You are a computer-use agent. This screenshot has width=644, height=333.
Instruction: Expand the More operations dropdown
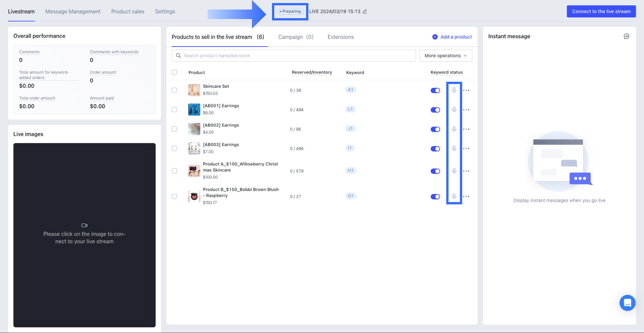445,56
